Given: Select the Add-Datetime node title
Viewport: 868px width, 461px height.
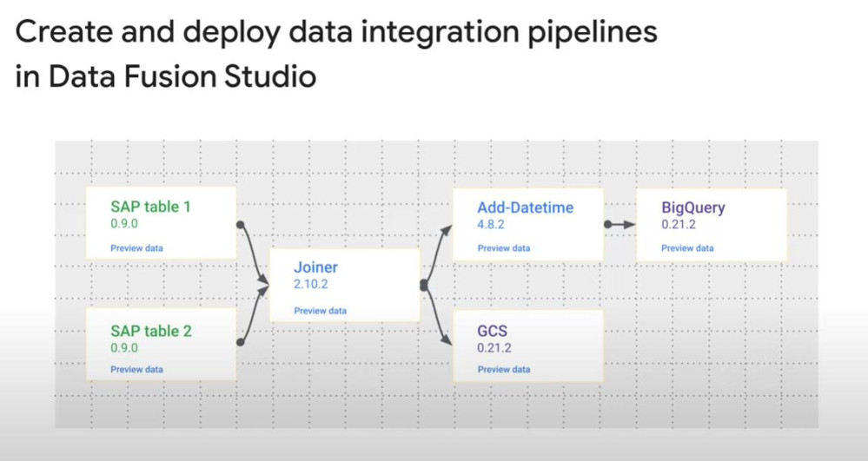Looking at the screenshot, I should (526, 207).
